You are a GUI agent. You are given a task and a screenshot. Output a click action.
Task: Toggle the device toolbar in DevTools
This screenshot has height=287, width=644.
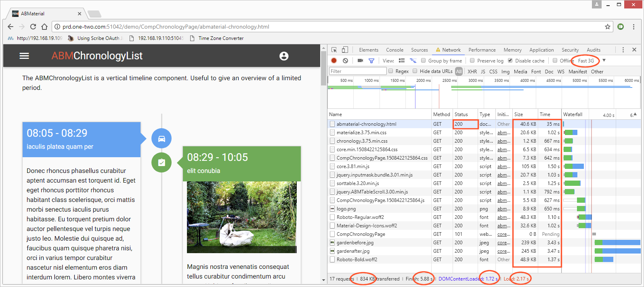pos(345,50)
